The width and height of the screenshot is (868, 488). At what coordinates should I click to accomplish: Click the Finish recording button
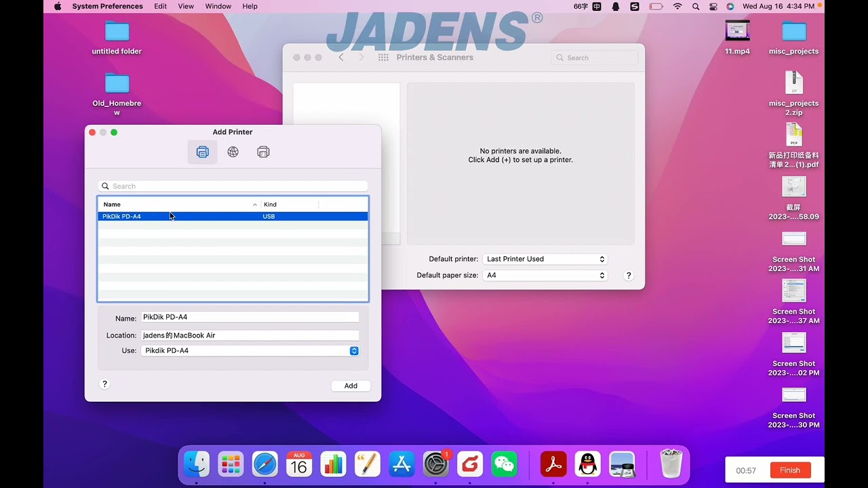[790, 470]
